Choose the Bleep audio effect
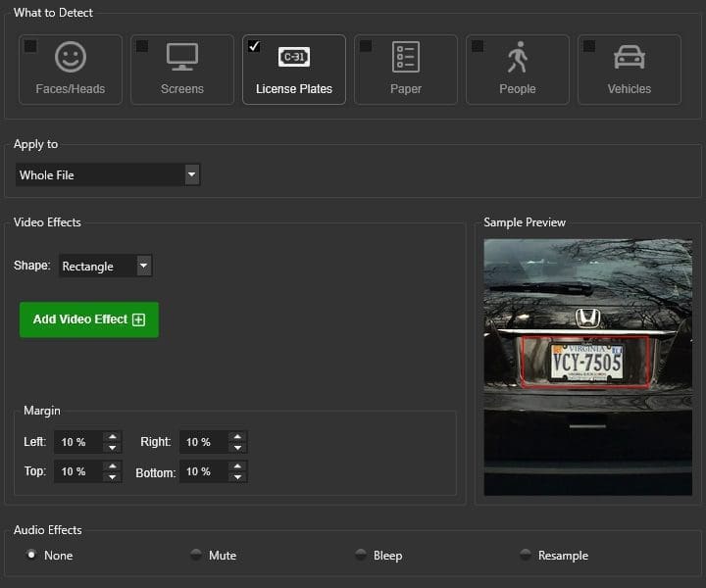Screen dimensions: 706x588 click(x=361, y=555)
